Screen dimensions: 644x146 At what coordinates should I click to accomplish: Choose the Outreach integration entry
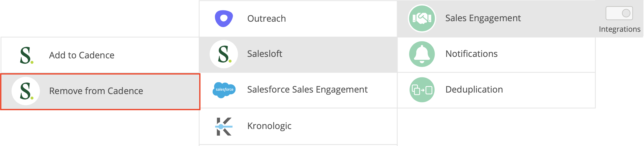coord(298,19)
